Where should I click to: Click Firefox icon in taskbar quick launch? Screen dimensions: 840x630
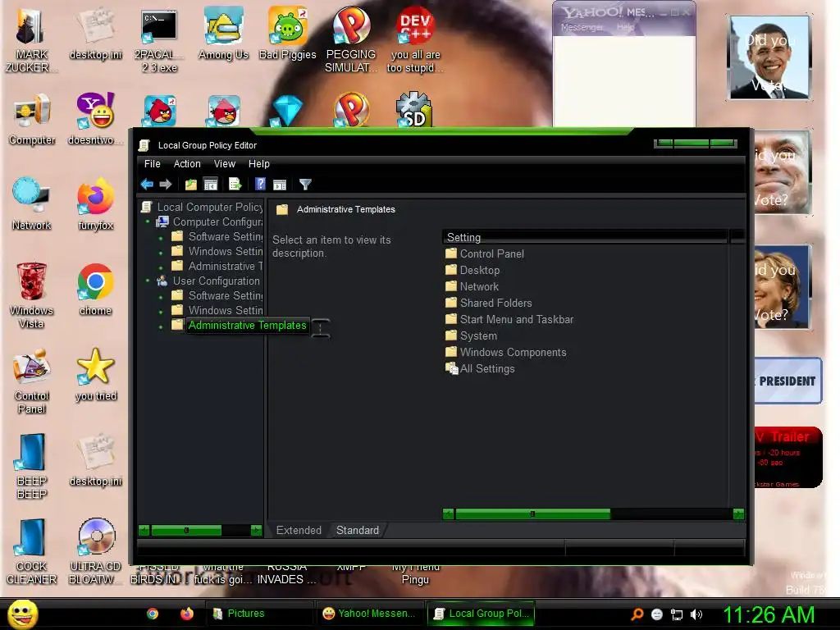[186, 614]
